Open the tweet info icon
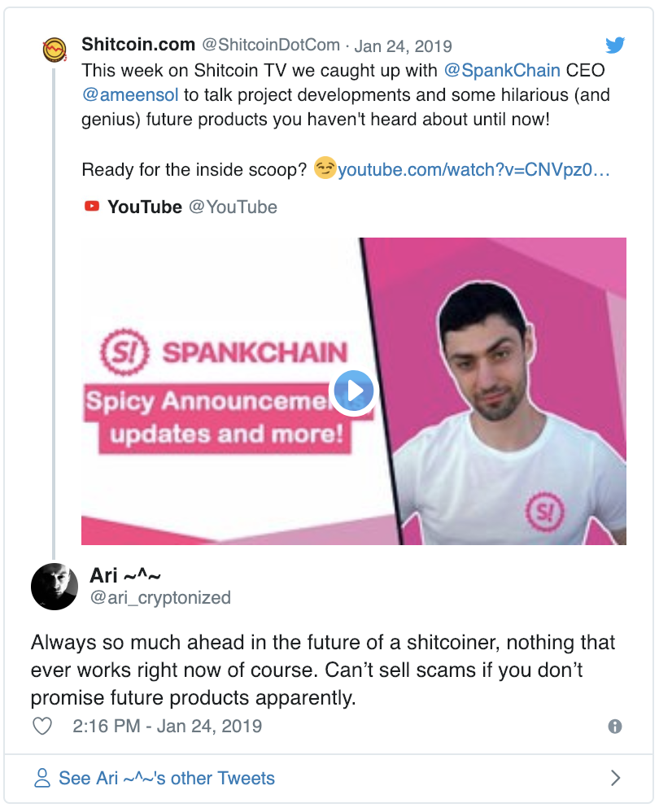Image resolution: width=659 pixels, height=812 pixels. [x=615, y=726]
